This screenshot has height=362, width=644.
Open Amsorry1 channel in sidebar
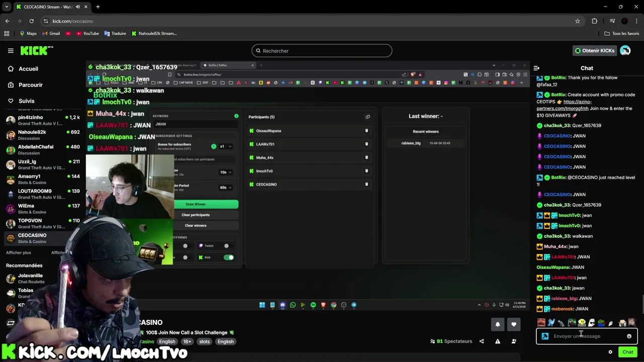(x=43, y=179)
